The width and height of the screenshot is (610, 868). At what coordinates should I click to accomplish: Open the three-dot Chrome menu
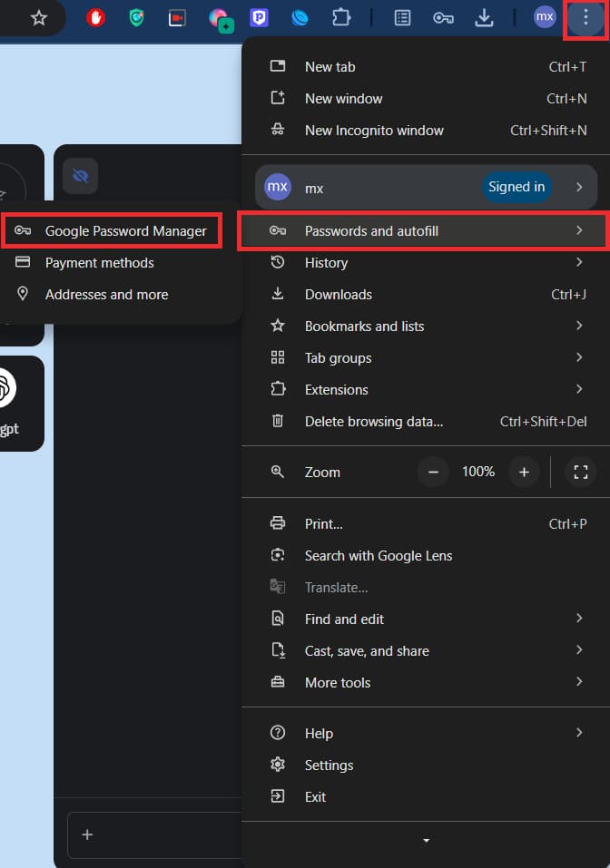(585, 18)
